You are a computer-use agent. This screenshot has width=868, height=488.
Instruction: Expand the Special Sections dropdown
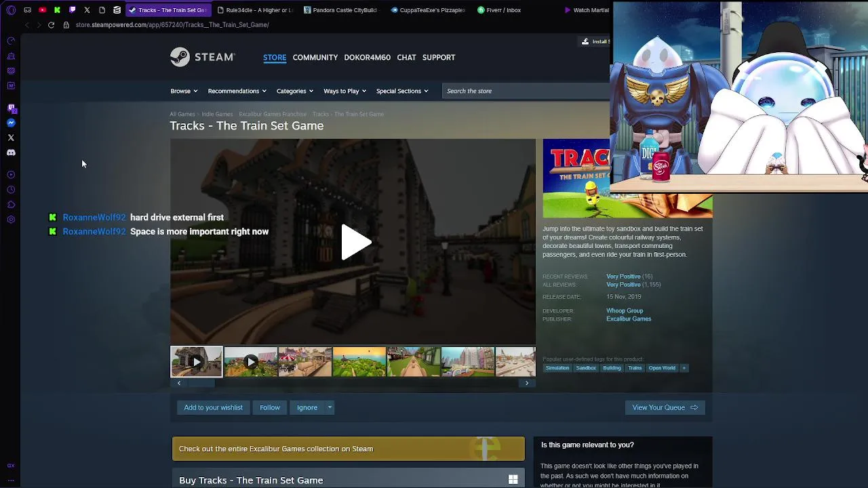click(402, 91)
